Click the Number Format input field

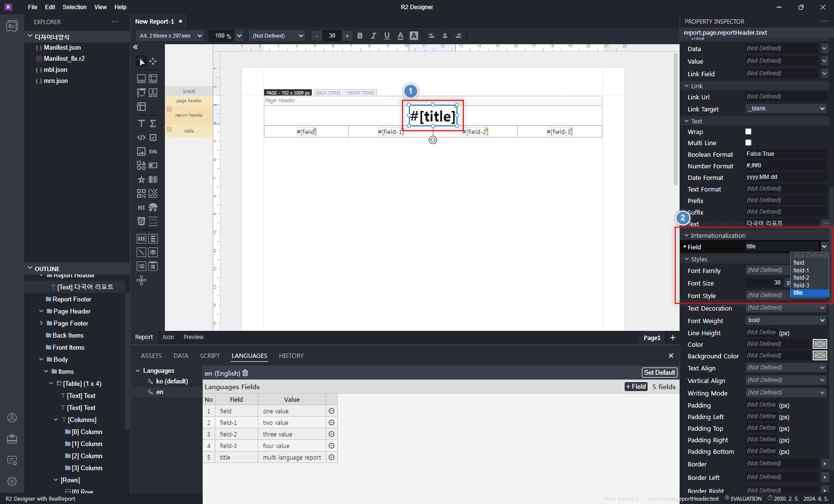pos(786,165)
